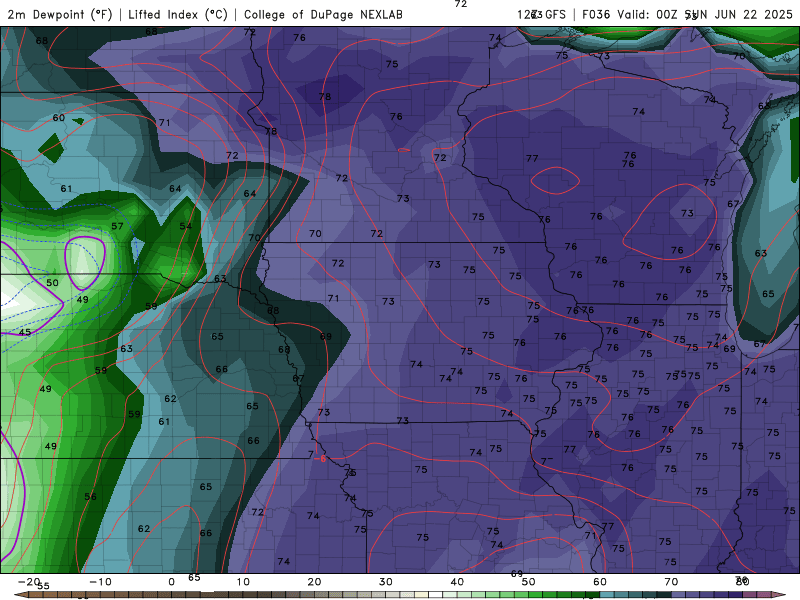Click the '50' dewpoint value on the map
800x600 pixels.
click(52, 283)
